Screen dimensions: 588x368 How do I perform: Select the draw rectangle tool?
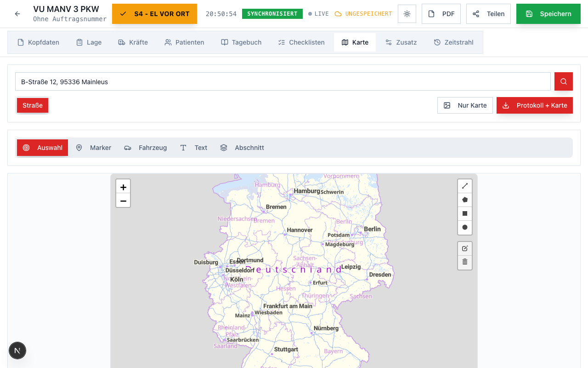coord(465,213)
